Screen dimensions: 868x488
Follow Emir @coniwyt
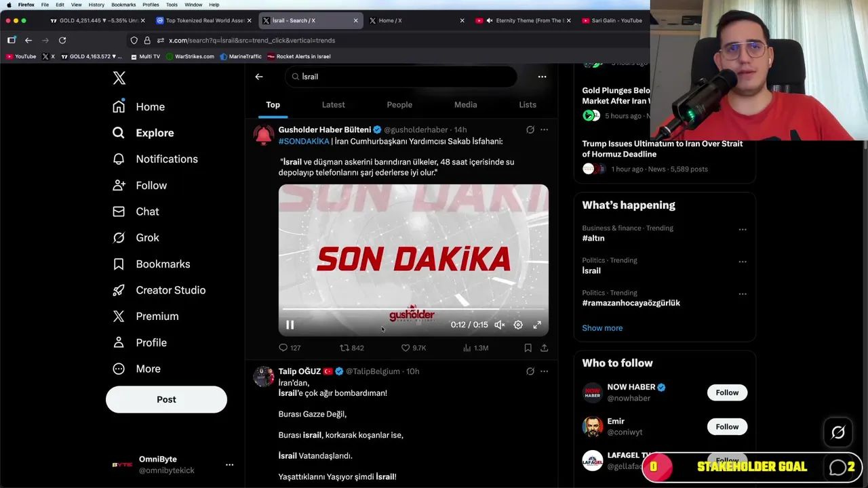click(727, 426)
